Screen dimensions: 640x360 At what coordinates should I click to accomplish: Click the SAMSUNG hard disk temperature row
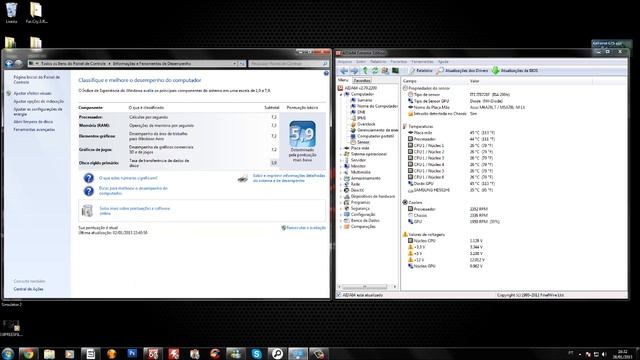click(x=451, y=190)
